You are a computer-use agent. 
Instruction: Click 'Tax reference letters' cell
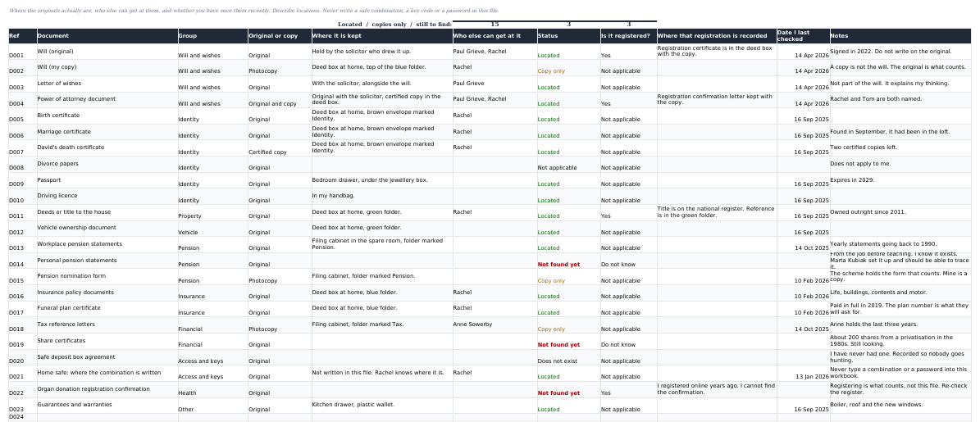pyautogui.click(x=107, y=325)
